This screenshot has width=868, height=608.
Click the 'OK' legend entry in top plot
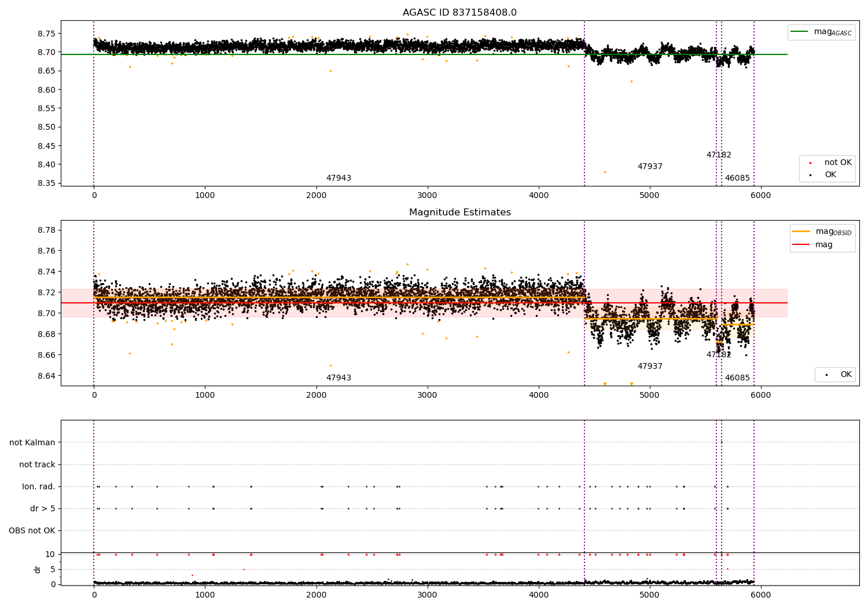(830, 175)
